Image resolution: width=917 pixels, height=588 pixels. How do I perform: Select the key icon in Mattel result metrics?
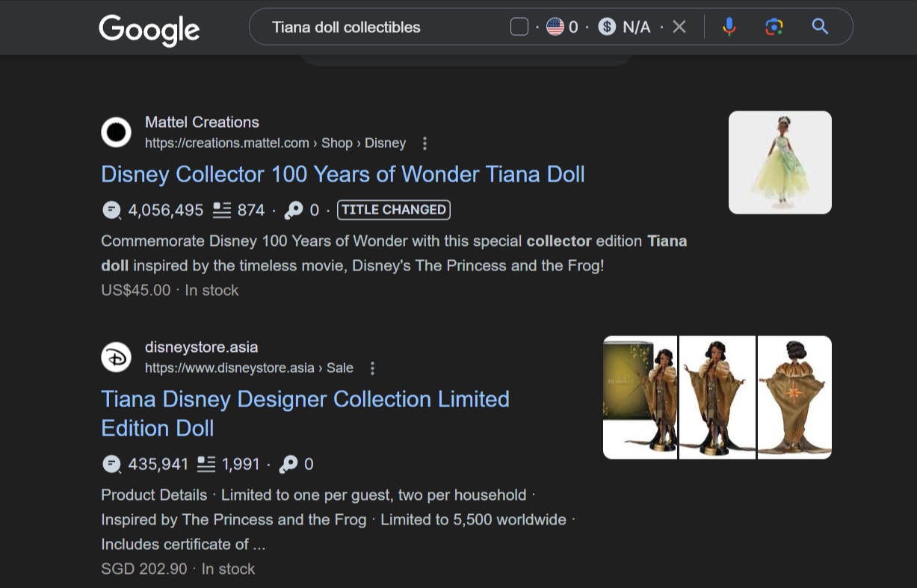pyautogui.click(x=294, y=210)
